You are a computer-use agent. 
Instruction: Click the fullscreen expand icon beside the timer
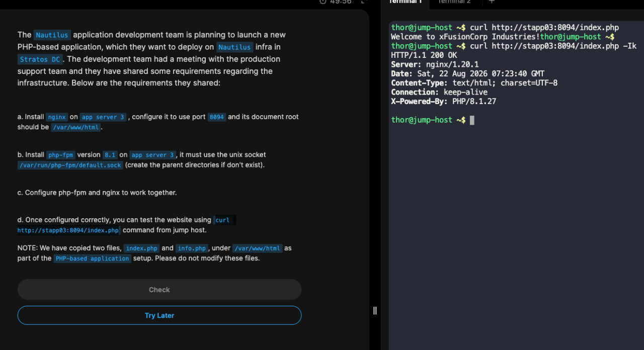(x=364, y=2)
